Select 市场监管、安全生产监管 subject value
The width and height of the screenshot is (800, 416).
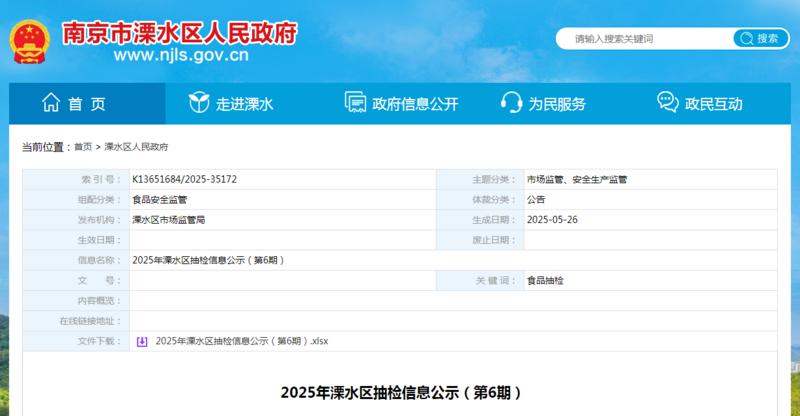577,179
